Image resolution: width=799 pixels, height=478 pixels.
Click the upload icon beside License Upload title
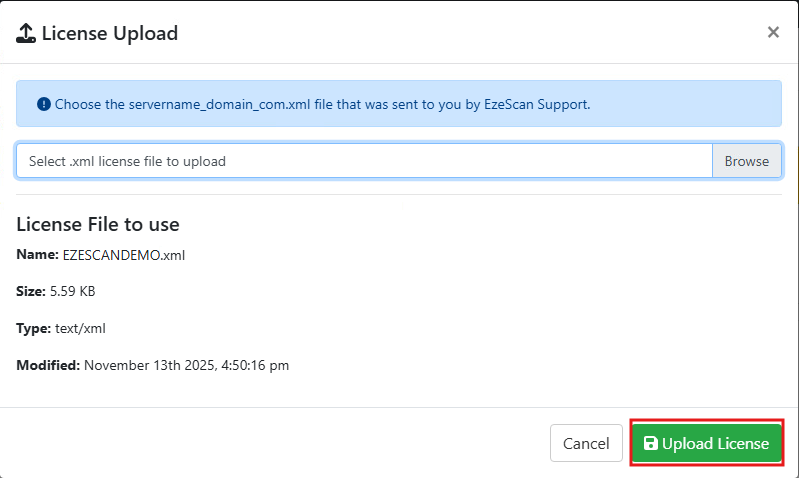(26, 33)
